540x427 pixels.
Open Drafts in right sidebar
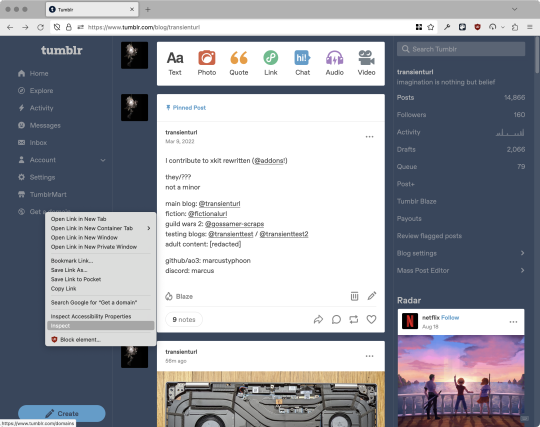[461, 149]
